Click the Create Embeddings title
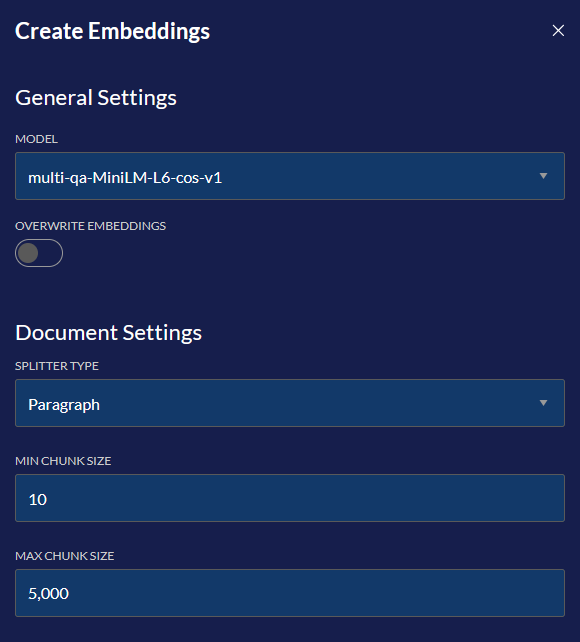 point(113,32)
